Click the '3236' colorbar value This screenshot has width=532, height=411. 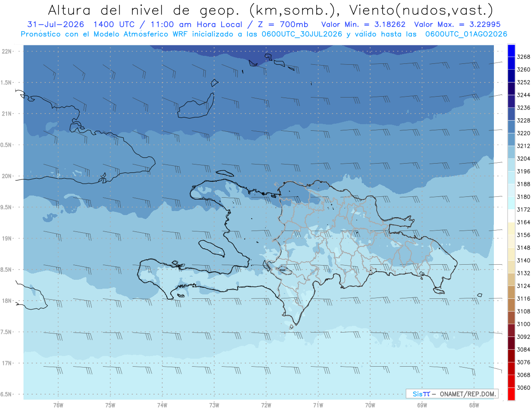(524, 108)
